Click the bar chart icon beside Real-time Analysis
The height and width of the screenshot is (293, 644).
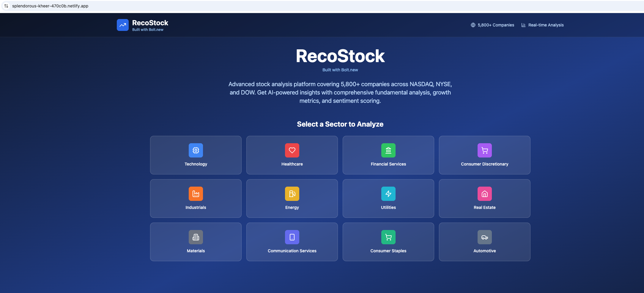coord(524,25)
